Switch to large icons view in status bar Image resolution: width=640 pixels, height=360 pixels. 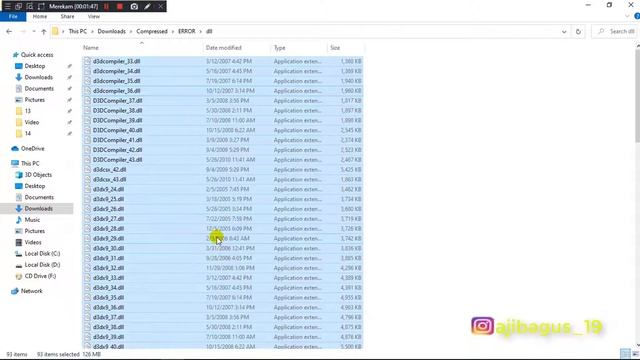[x=635, y=353]
